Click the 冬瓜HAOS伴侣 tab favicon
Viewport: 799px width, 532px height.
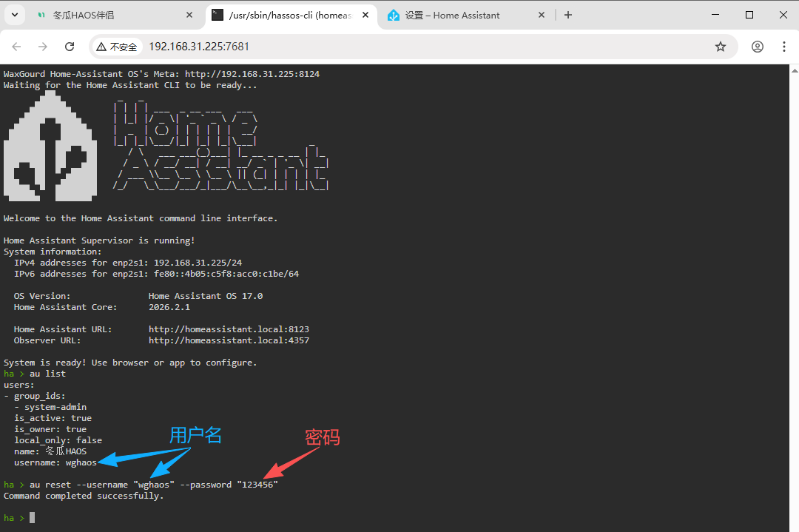[x=41, y=16]
